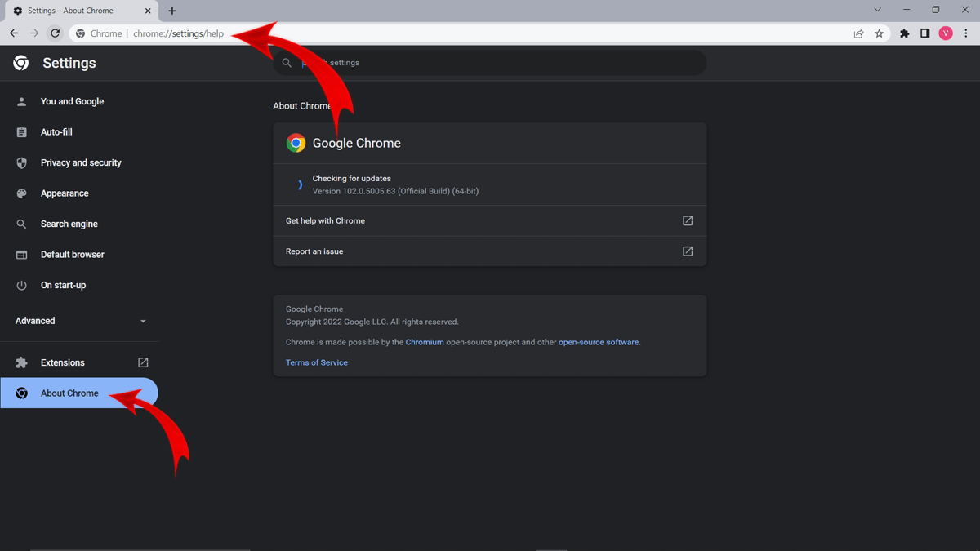980x551 pixels.
Task: Open the Chrome three-dot menu
Action: pos(966,33)
